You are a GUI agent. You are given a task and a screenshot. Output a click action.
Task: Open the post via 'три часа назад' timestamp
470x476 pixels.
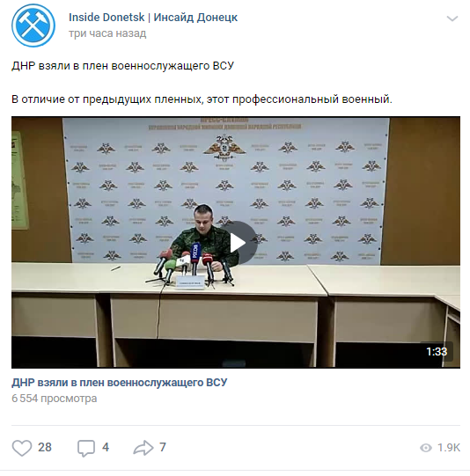[107, 33]
